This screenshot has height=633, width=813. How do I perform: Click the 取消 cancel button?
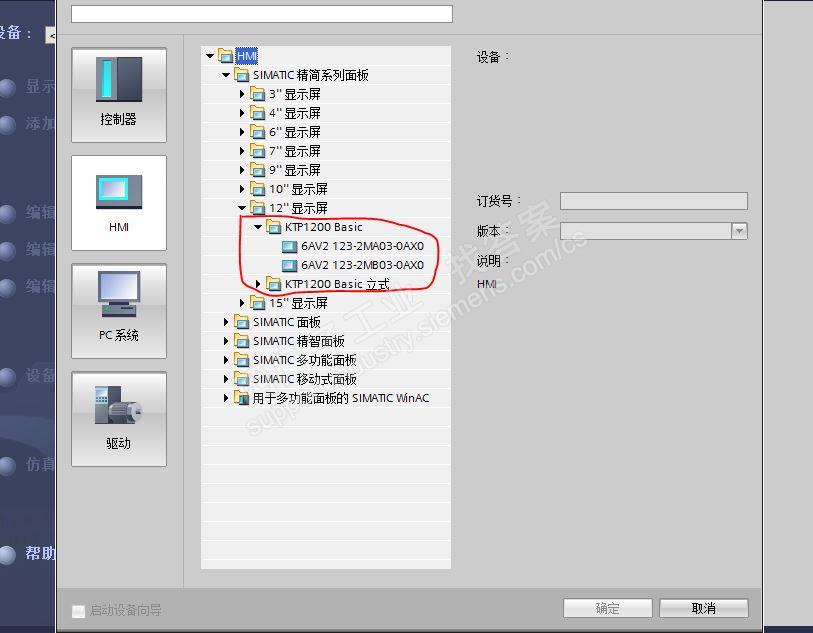(x=704, y=608)
